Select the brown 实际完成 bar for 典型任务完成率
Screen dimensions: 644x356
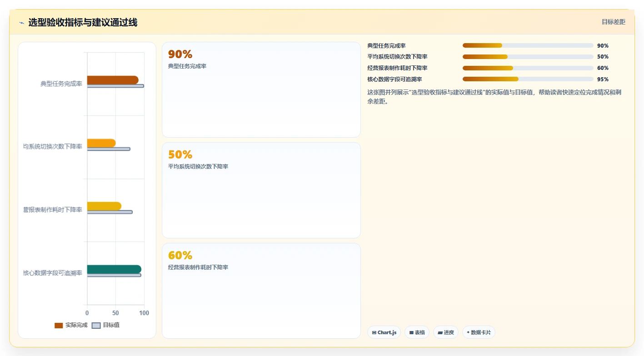(x=113, y=80)
